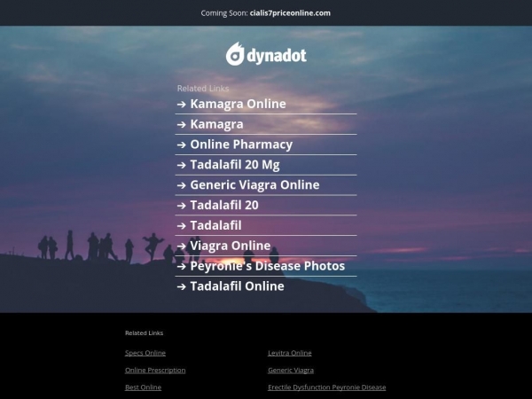
Task: Open the Tadalafil Online link
Action: [x=237, y=286]
